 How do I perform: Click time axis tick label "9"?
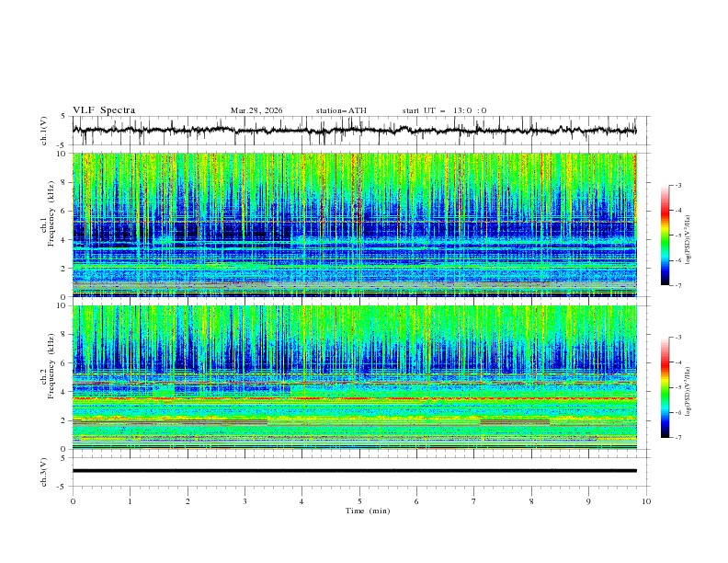pos(588,501)
